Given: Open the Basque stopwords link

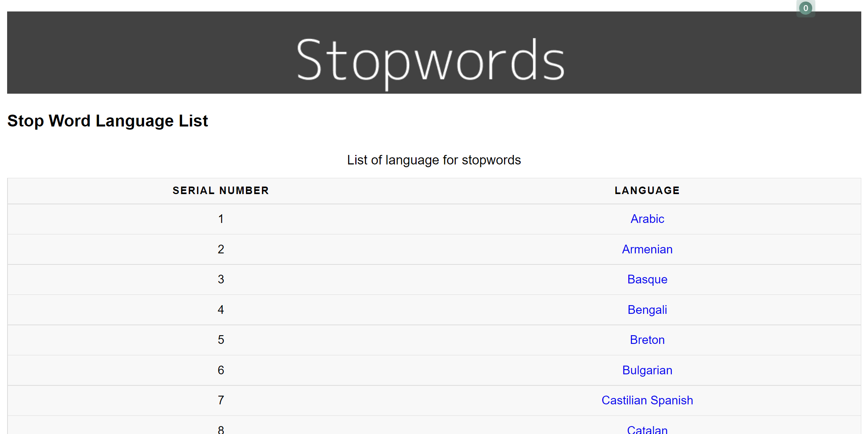Looking at the screenshot, I should click(647, 279).
